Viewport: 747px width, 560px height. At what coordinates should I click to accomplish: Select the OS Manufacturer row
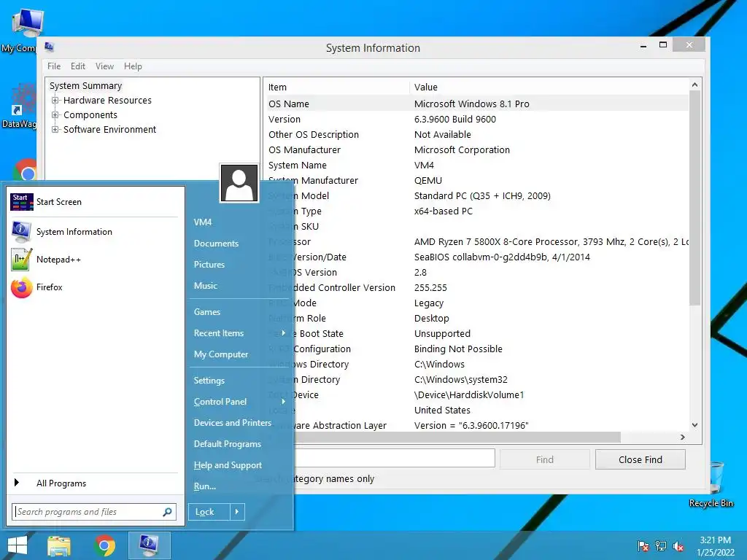pyautogui.click(x=476, y=150)
